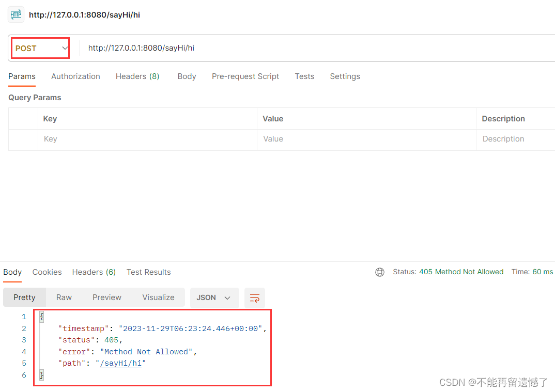Viewport: 555px width, 392px height.
Task: Click the empty Description query param cell
Action: [515, 139]
